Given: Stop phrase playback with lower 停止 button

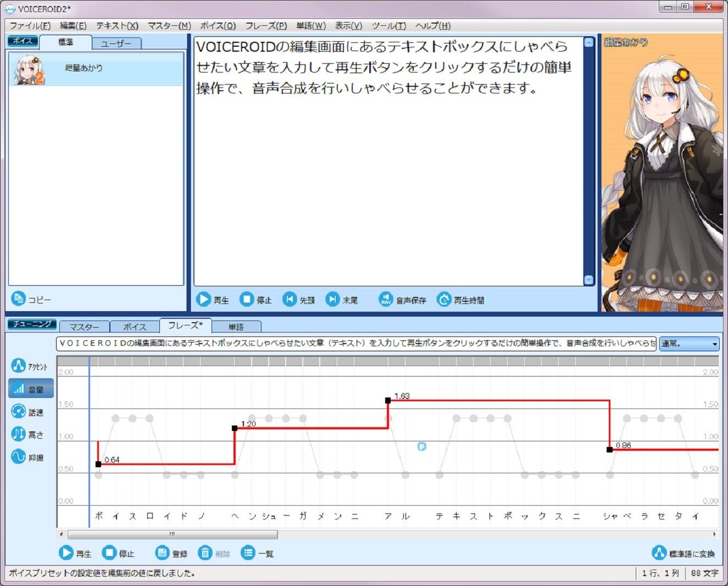Looking at the screenshot, I should coord(110,553).
